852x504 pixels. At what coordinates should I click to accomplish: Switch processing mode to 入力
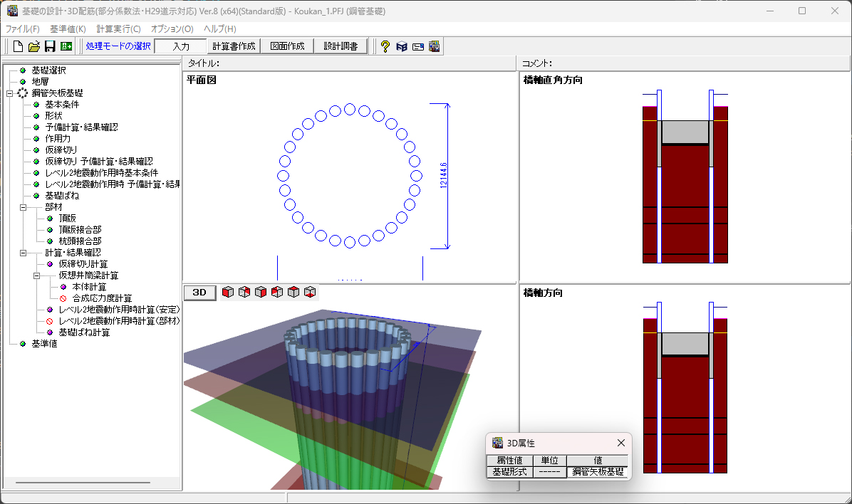[181, 46]
